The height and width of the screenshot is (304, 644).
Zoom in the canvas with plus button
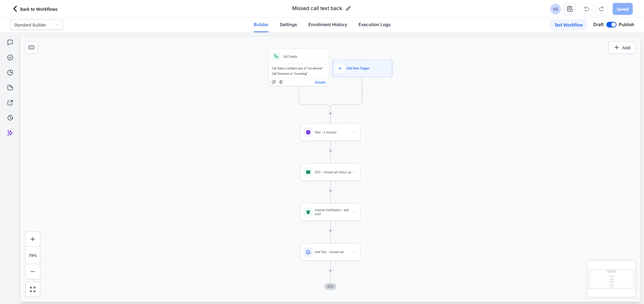click(x=33, y=239)
